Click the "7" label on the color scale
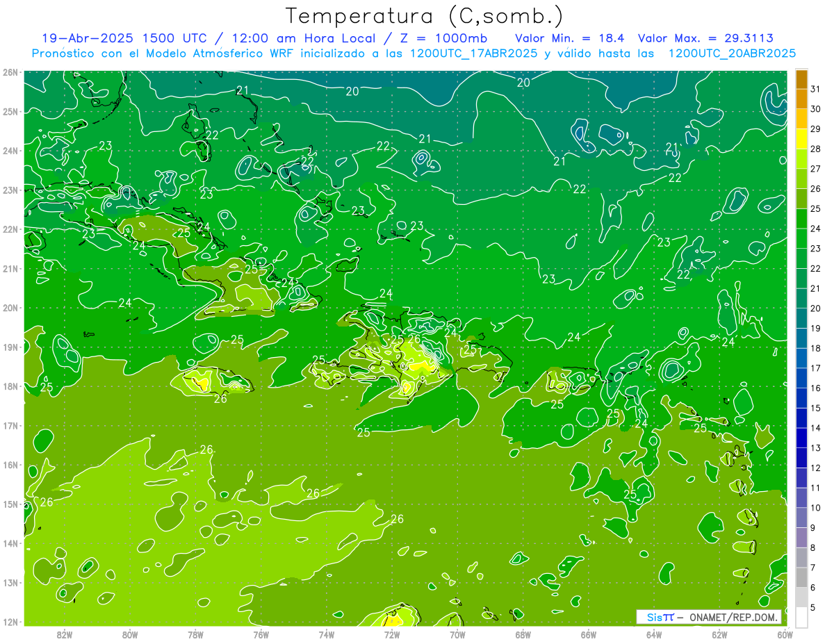834x644 pixels. tap(813, 568)
